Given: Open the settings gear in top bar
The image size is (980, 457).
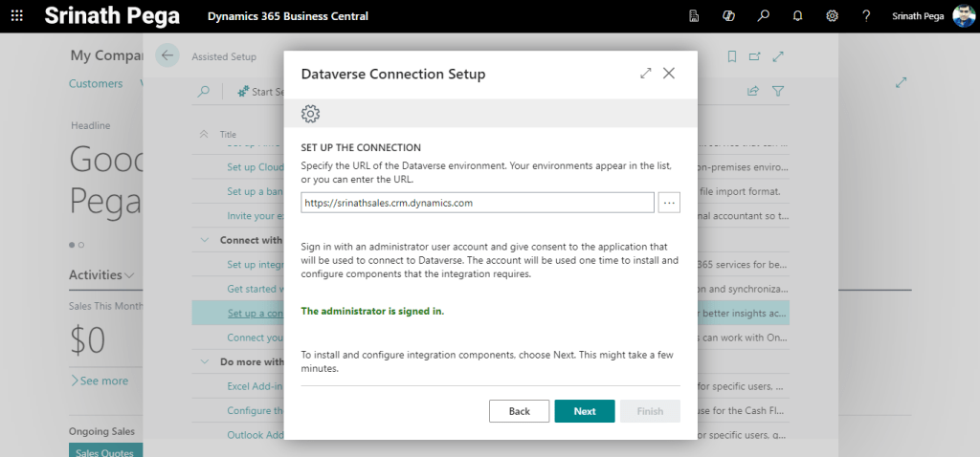Looking at the screenshot, I should point(832,16).
